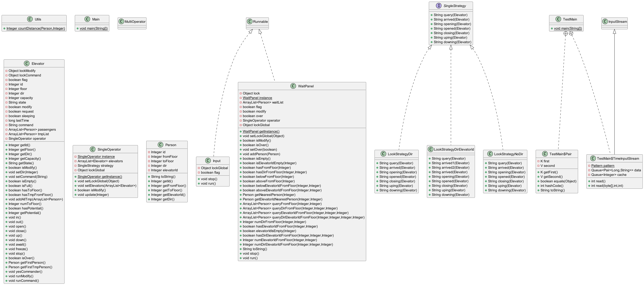The image size is (644, 285).
Task: Click the Object lockModify field in Elevator
Action: tap(22, 71)
